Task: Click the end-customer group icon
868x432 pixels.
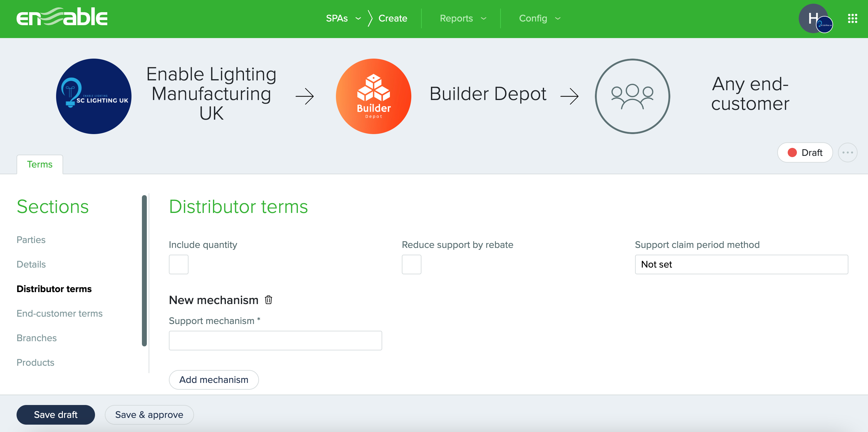Action: pos(632,96)
